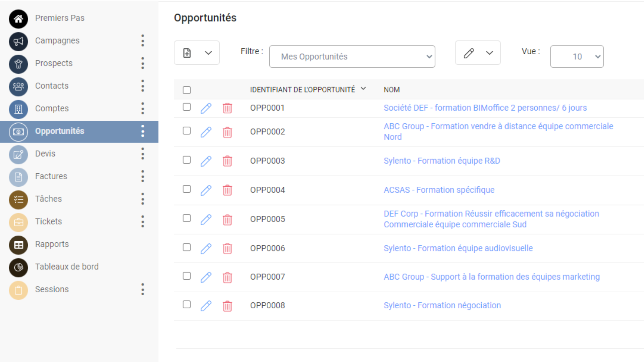Check the box for OPP0002 row

[x=187, y=131]
